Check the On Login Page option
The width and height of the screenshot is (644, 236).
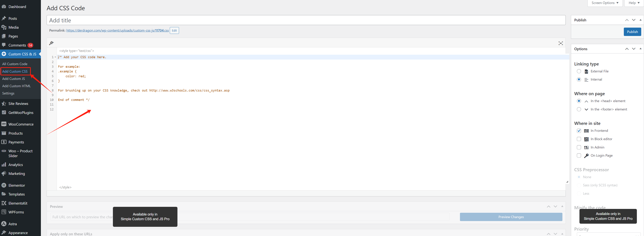[x=579, y=155]
